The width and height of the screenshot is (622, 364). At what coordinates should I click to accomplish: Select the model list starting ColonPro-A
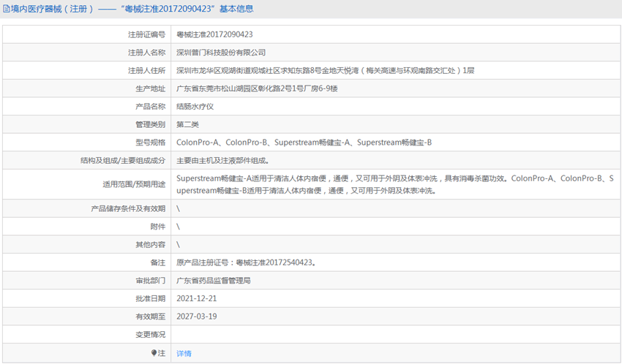point(304,143)
